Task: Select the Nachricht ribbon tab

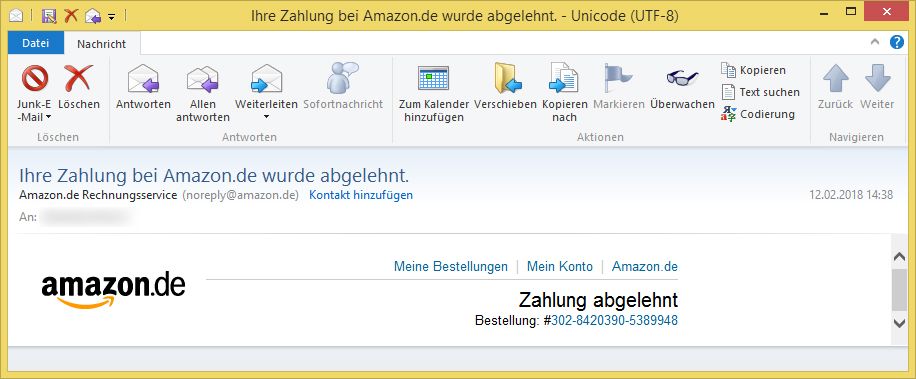Action: [x=102, y=44]
